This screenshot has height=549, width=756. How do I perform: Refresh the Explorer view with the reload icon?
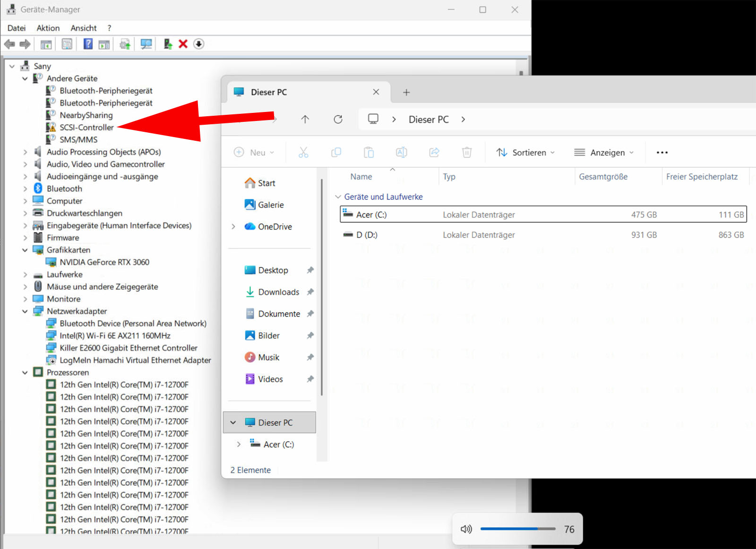338,119
